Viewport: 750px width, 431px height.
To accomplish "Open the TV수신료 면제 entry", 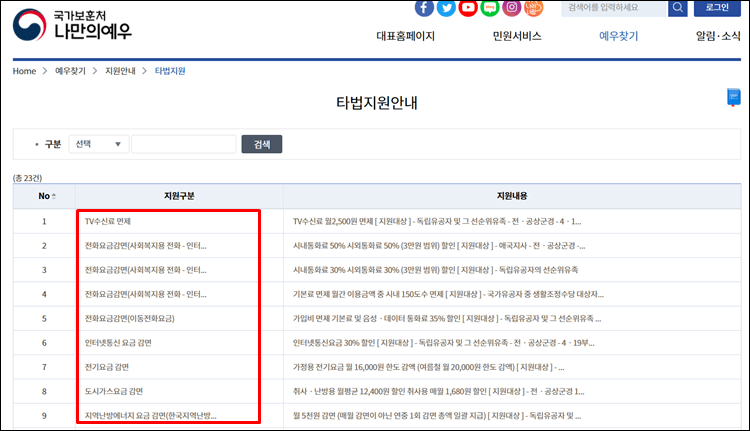I will point(108,221).
